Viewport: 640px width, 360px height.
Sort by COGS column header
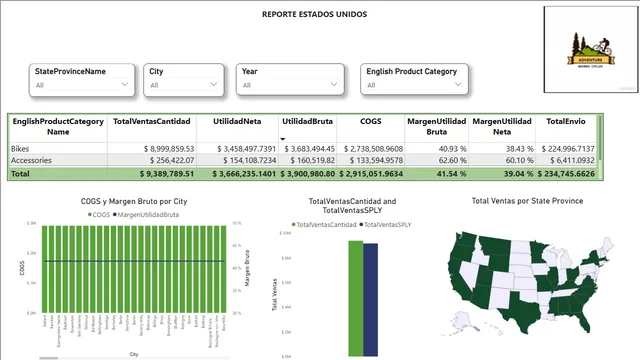(371, 121)
